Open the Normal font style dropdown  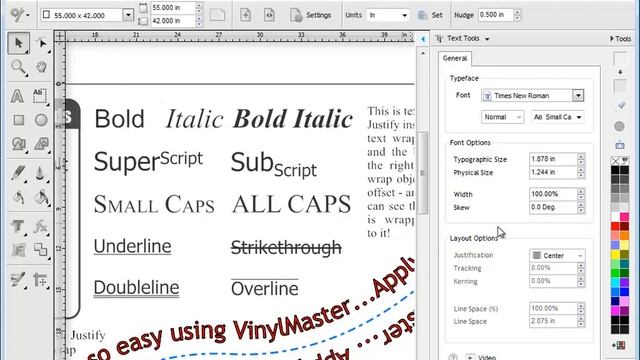(502, 117)
